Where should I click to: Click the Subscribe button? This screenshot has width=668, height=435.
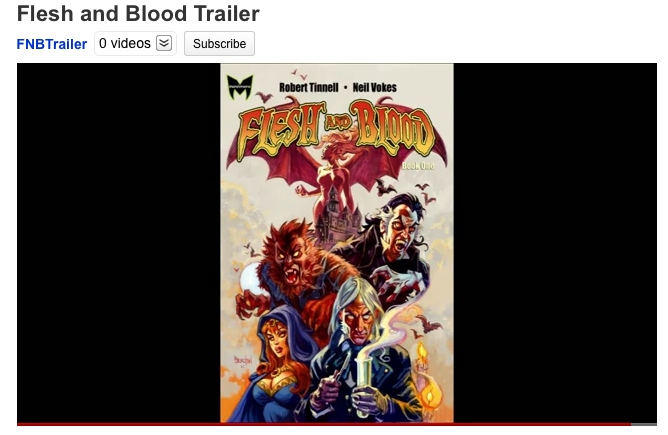219,43
